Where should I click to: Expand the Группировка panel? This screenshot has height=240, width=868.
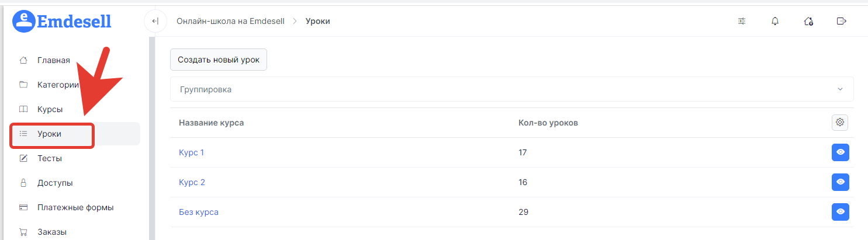[x=511, y=89]
